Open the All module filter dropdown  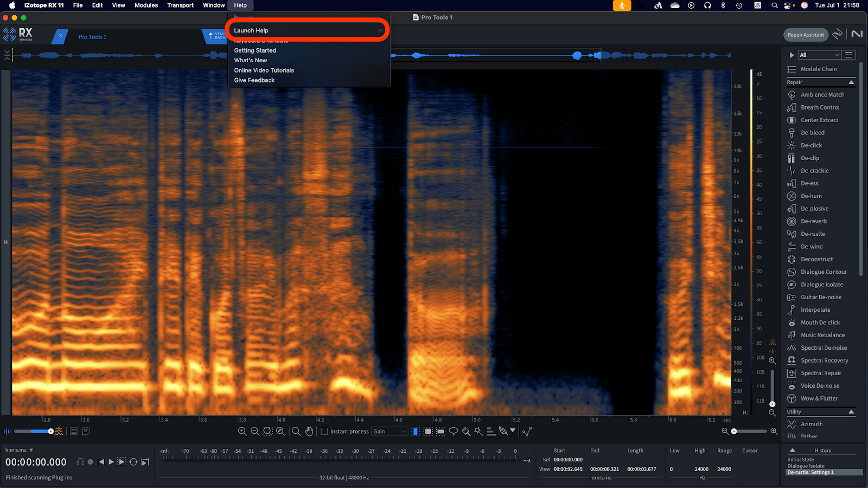coord(819,55)
